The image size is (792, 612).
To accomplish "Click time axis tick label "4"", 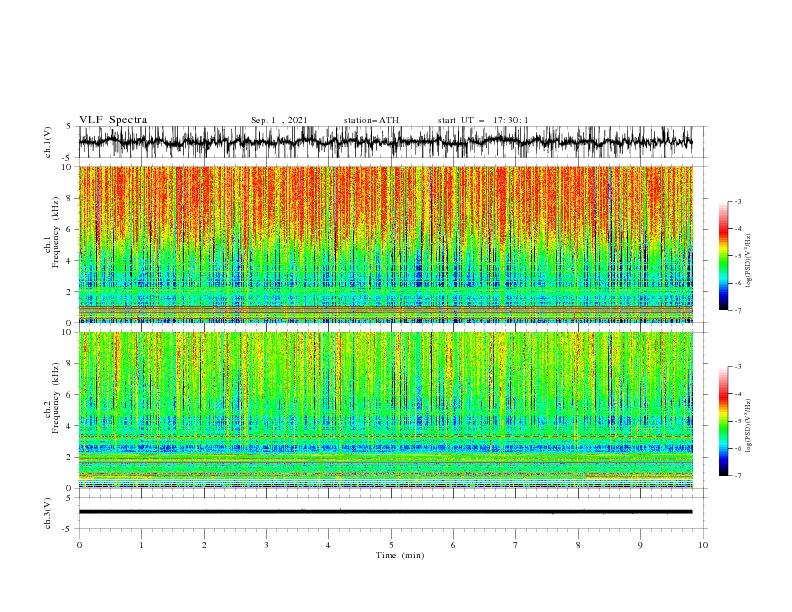I will click(328, 545).
